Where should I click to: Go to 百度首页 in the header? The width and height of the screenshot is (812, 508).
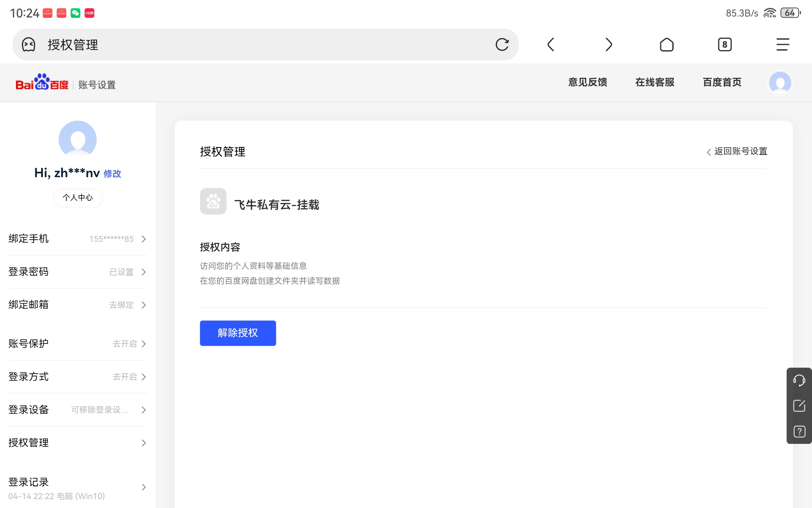[x=722, y=82]
